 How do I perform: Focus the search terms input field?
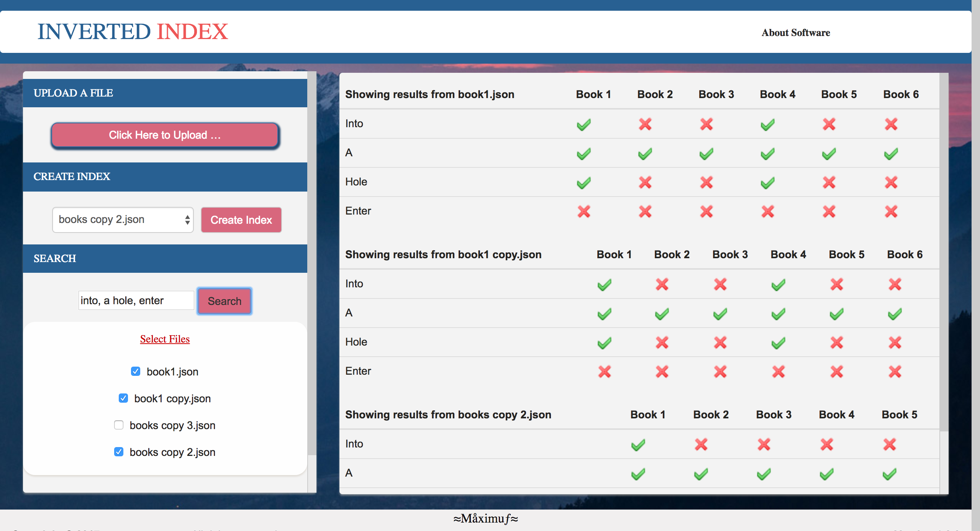pyautogui.click(x=136, y=300)
